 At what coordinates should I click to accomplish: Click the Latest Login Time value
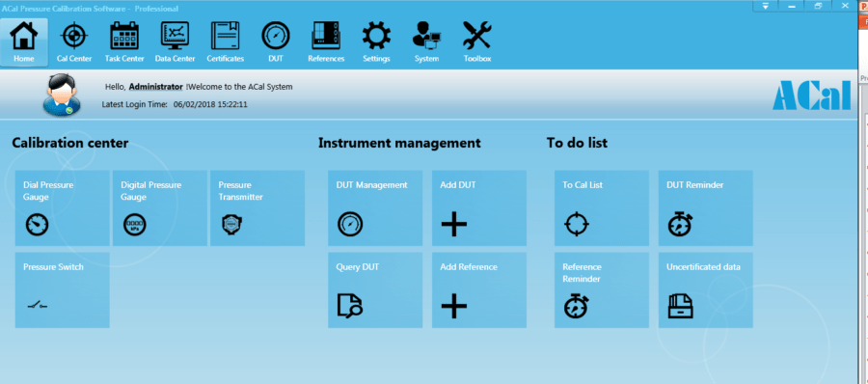coord(210,104)
